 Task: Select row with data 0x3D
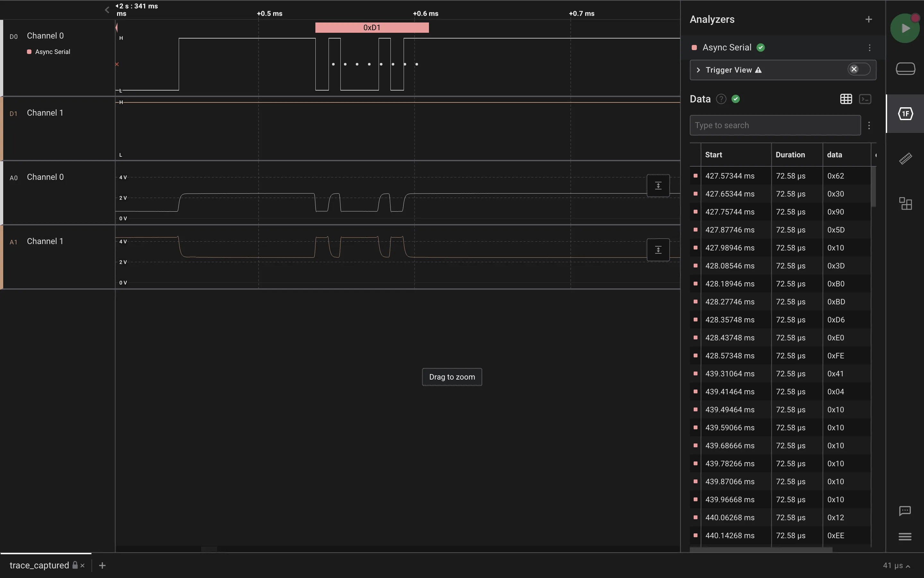[780, 266]
